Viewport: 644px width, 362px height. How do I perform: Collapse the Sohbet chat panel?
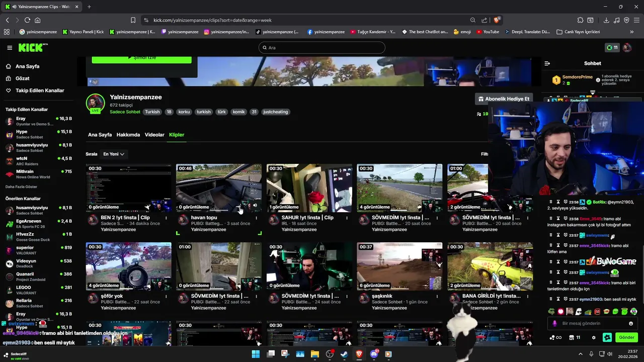(547, 63)
